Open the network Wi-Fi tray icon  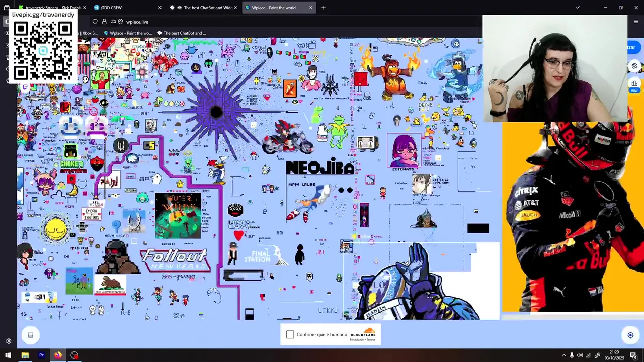tap(588, 355)
